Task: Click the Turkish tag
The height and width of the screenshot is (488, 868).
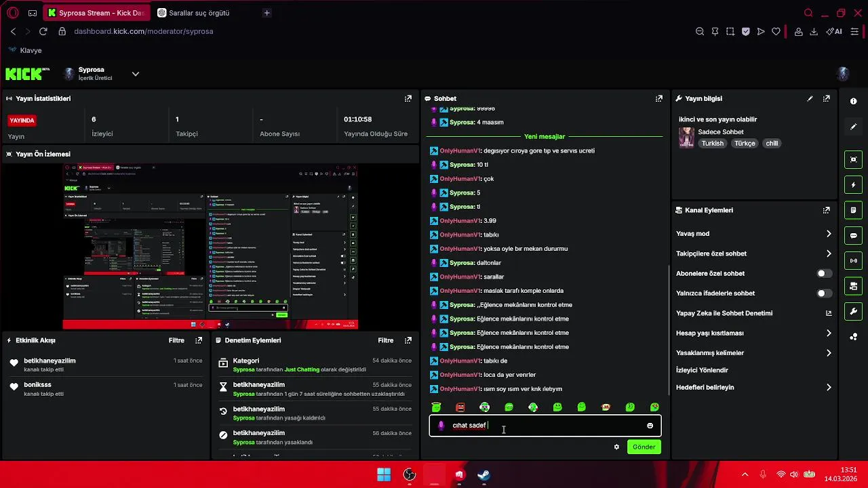Action: [x=712, y=144]
